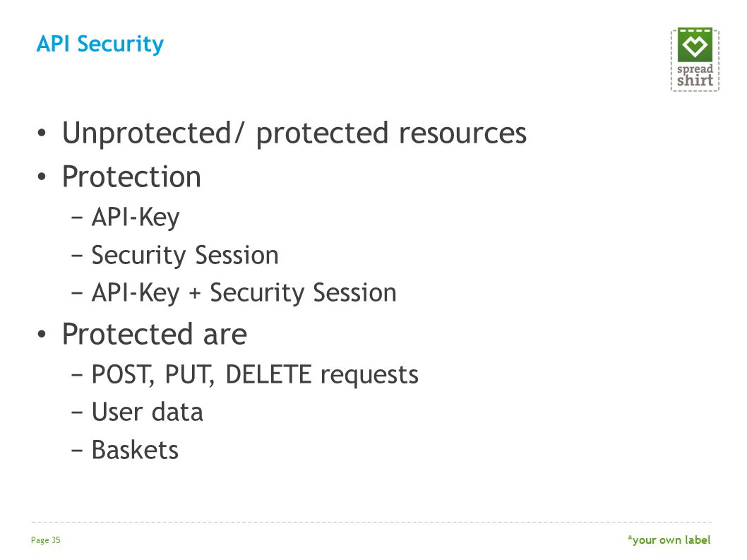Click the Unprotected/ protected resources bullet
747x560 pixels.
[x=294, y=133]
